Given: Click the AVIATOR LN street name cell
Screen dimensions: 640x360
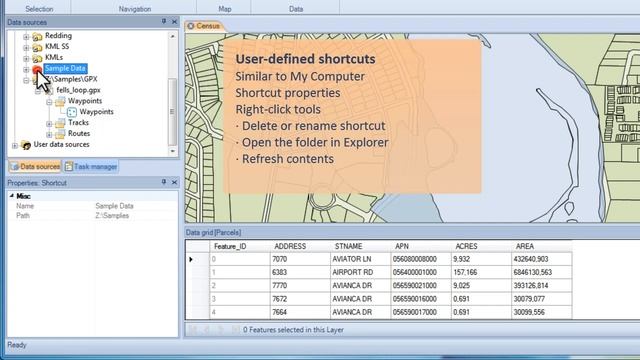Looking at the screenshot, I should click(361, 259).
